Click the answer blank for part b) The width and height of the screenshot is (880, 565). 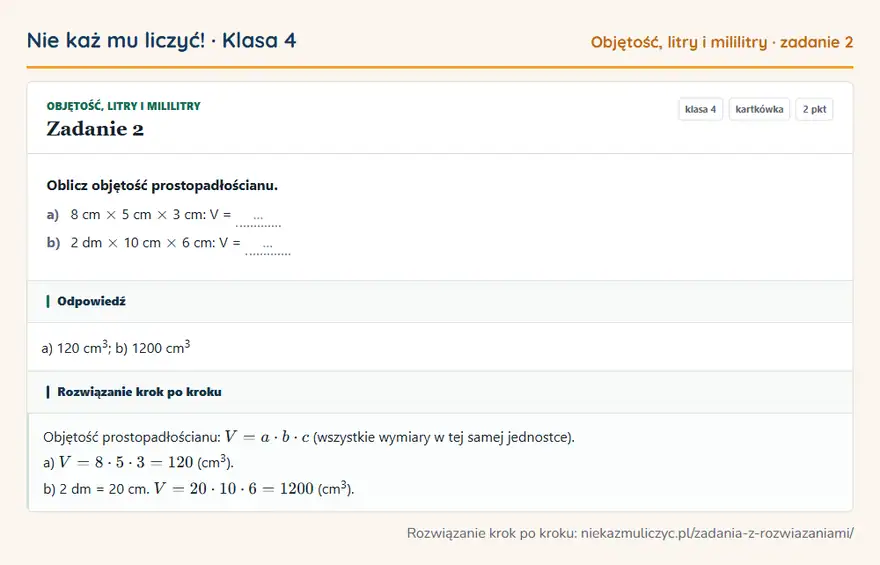pyautogui.click(x=268, y=245)
